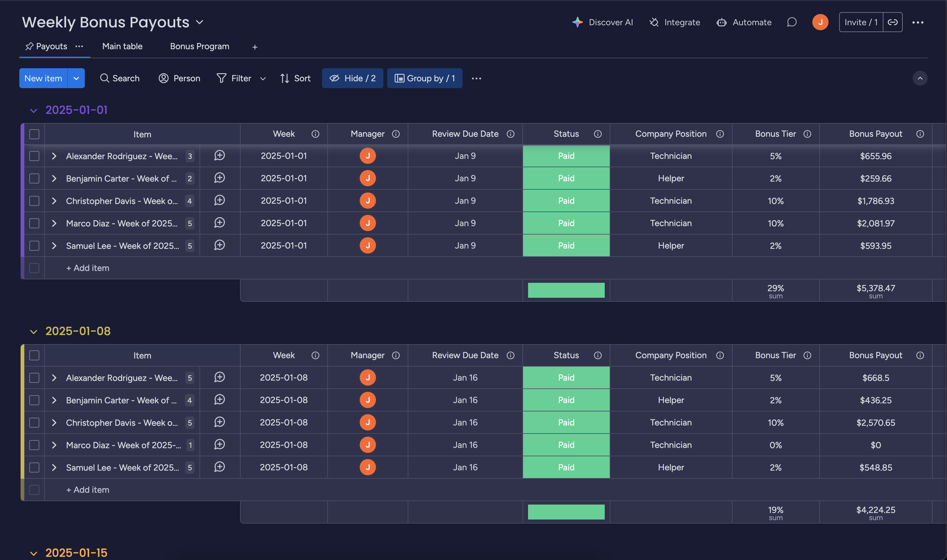This screenshot has height=560, width=947.
Task: Open toolbar more options ellipsis
Action: click(476, 78)
